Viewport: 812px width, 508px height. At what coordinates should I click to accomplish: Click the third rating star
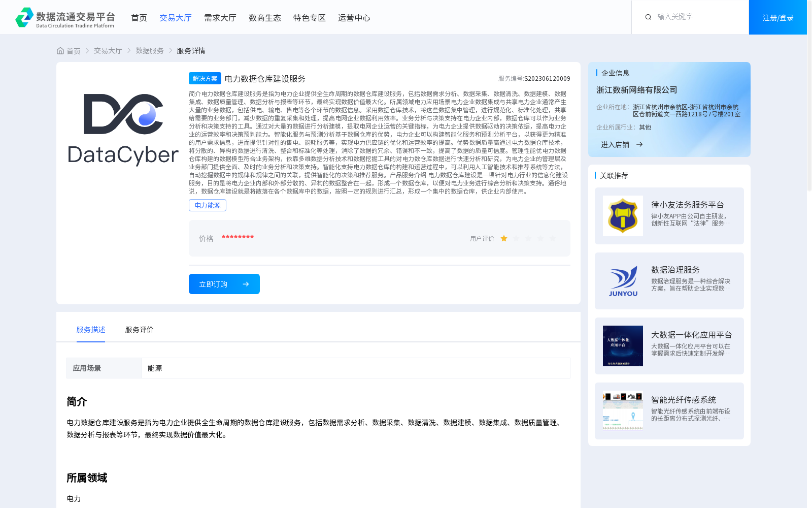[528, 238]
